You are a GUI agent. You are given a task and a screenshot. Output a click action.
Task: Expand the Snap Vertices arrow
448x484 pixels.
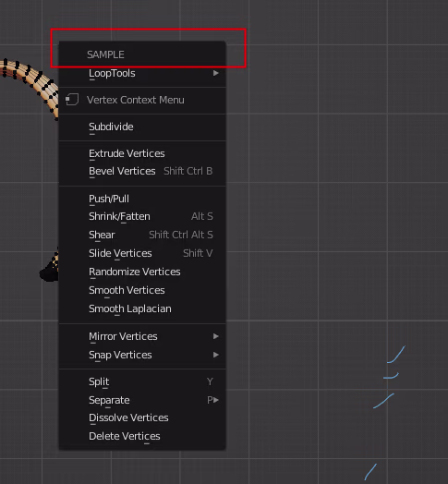click(216, 355)
